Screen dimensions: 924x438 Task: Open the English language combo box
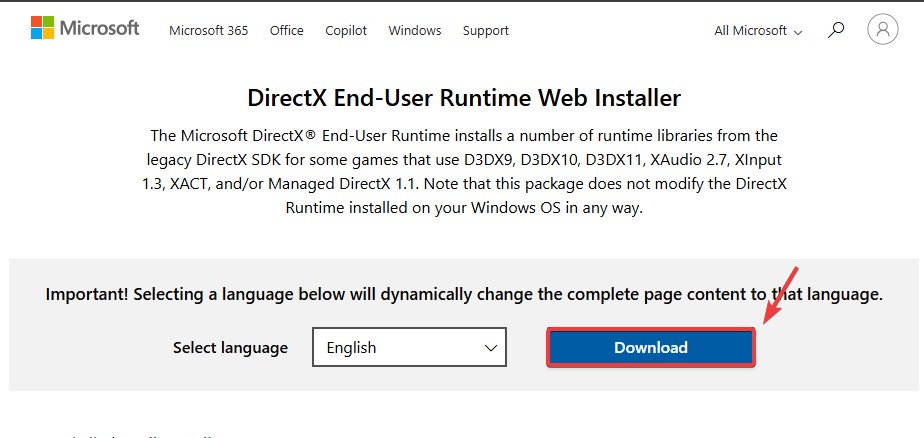(x=409, y=348)
